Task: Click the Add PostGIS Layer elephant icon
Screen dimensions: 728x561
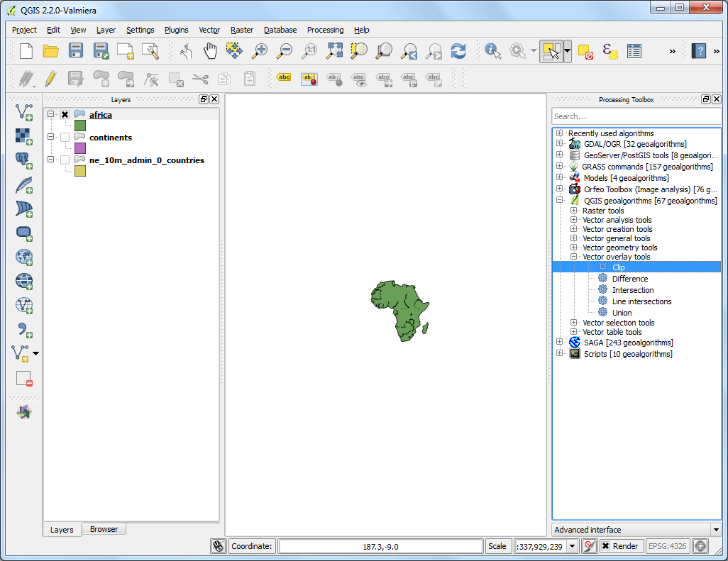Action: click(x=23, y=160)
